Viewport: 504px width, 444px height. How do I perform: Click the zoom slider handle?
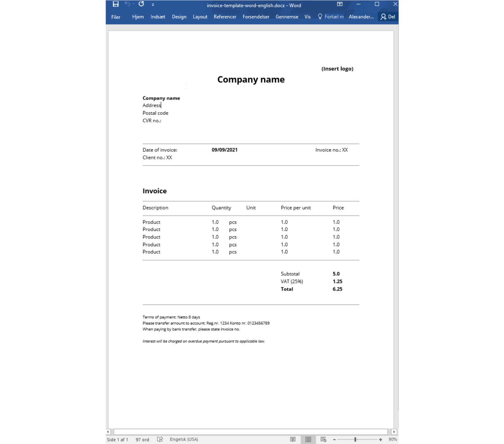(x=355, y=440)
